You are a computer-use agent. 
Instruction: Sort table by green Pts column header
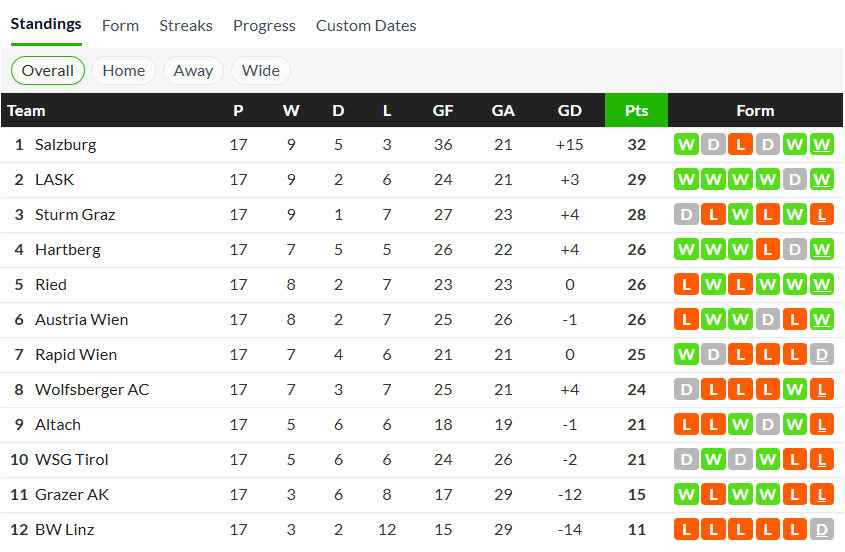pos(636,110)
